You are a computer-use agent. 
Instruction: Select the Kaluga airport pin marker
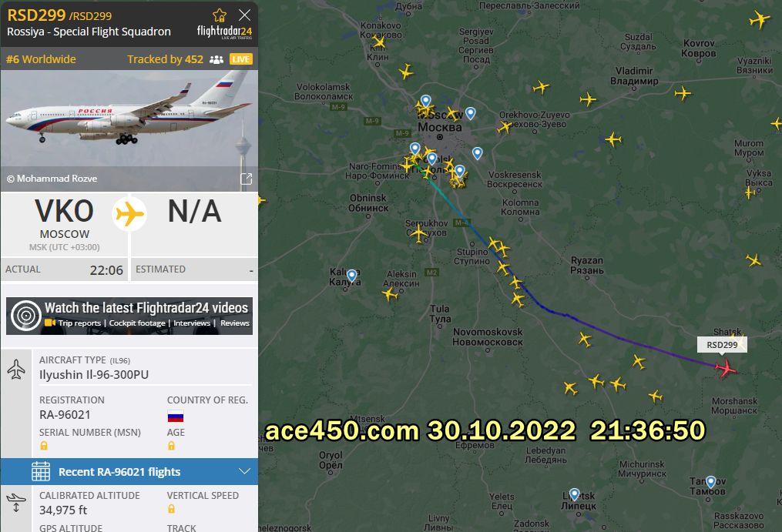[352, 276]
